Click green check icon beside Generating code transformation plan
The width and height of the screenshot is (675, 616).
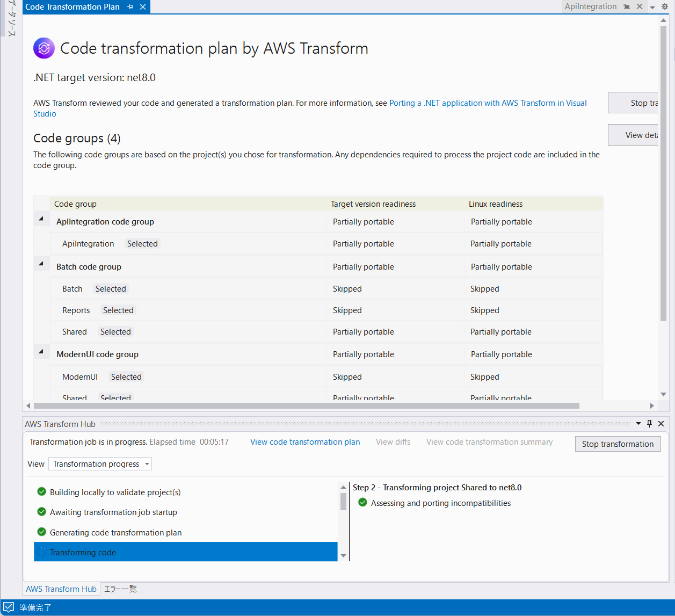(x=41, y=532)
